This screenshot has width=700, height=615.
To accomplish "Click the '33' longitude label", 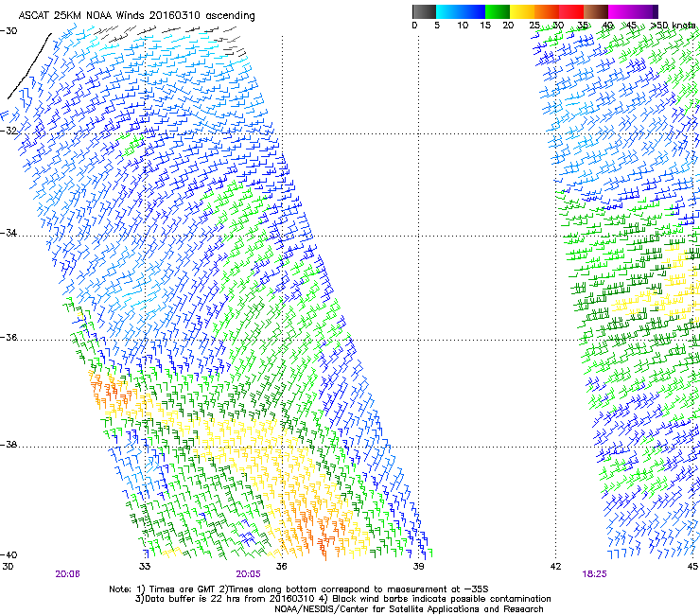I will point(145,567).
